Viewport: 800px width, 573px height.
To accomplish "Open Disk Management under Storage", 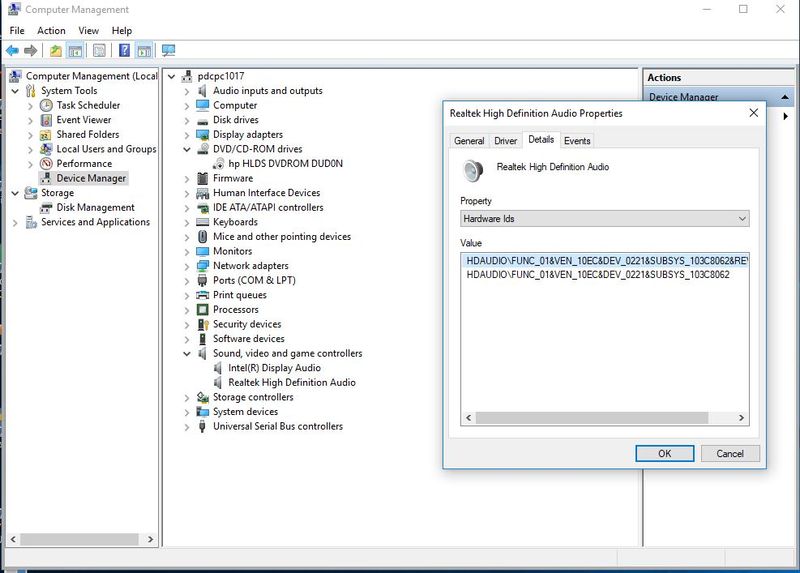I will [95, 207].
